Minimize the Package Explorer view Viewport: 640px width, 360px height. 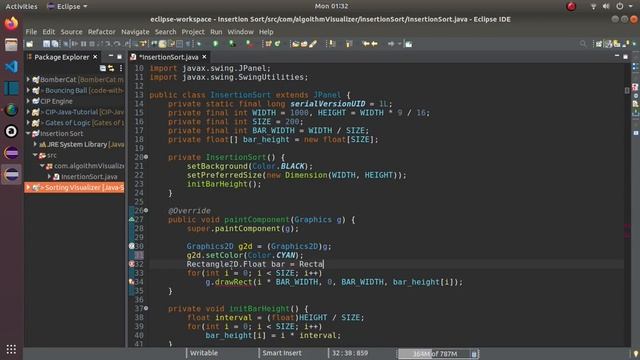111,56
